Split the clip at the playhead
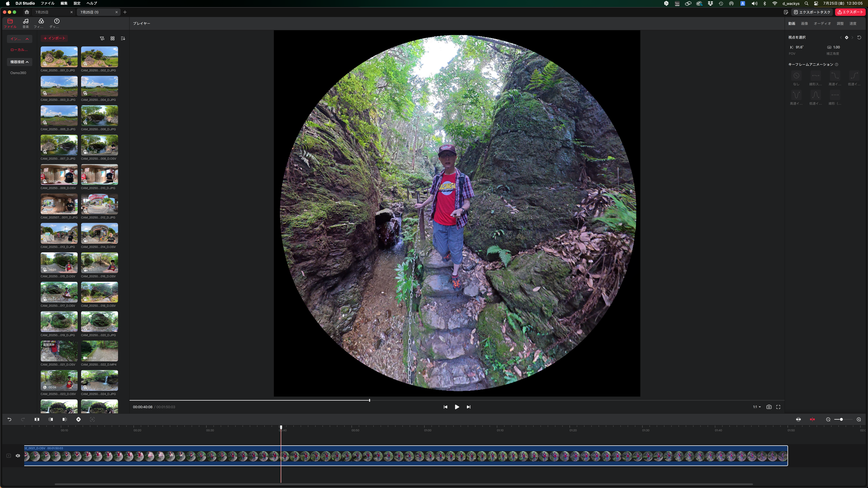The width and height of the screenshot is (868, 488). coord(37,419)
